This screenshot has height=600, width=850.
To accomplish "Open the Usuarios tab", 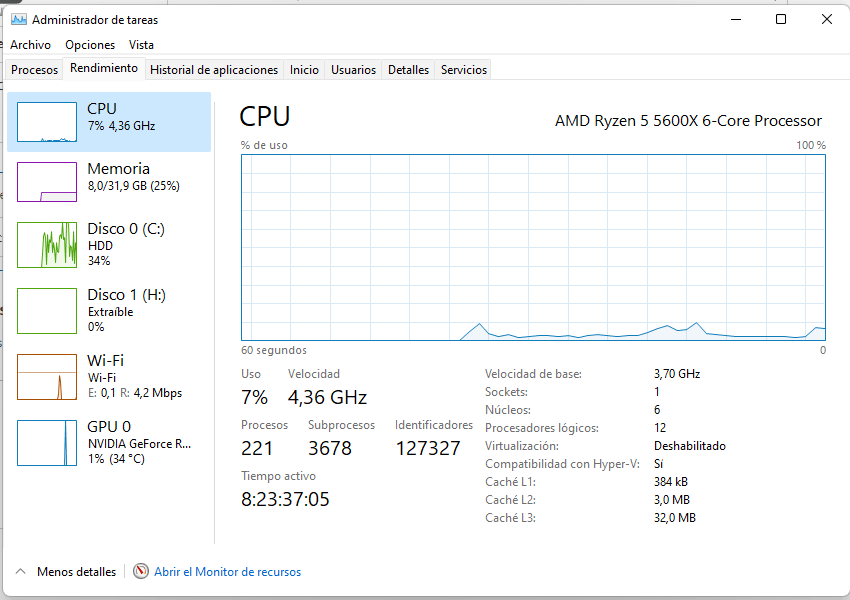I will tap(353, 70).
